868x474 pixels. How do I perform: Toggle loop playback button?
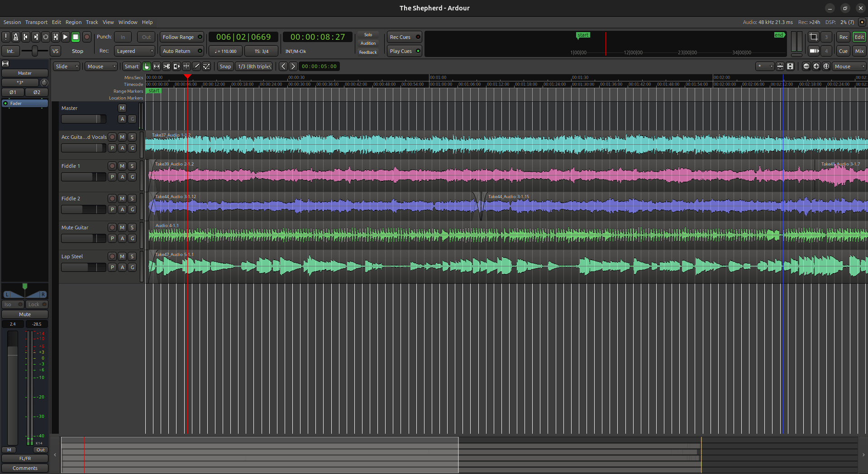[46, 37]
